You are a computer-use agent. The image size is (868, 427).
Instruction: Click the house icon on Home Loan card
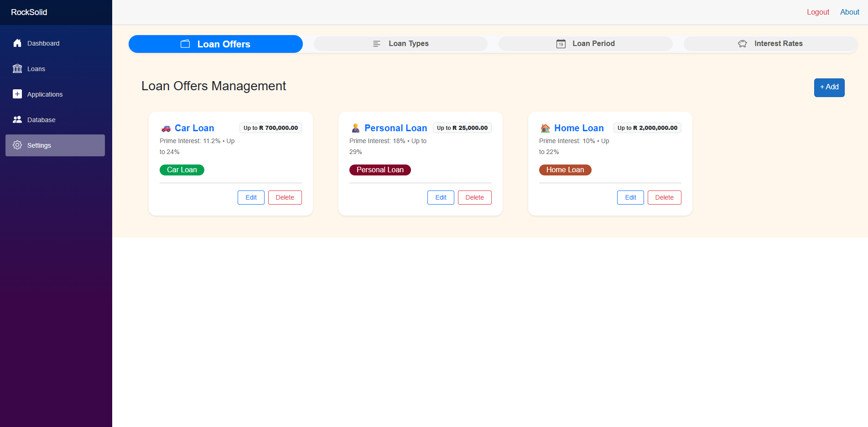coord(545,128)
